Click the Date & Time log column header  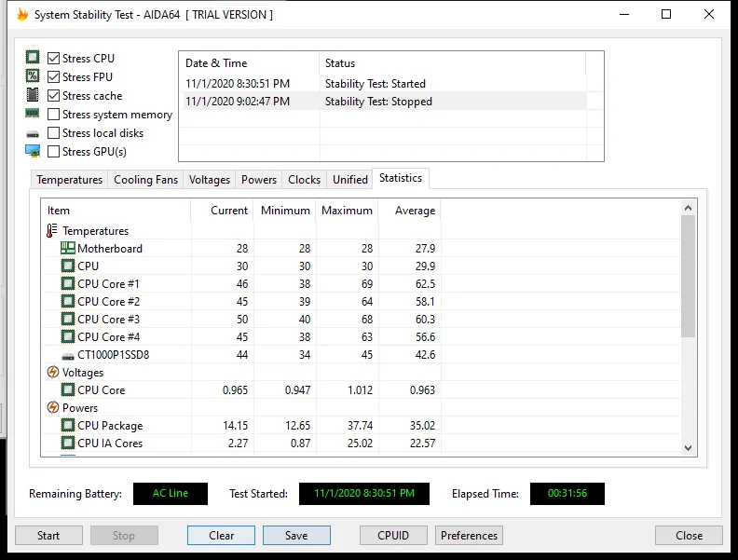249,63
